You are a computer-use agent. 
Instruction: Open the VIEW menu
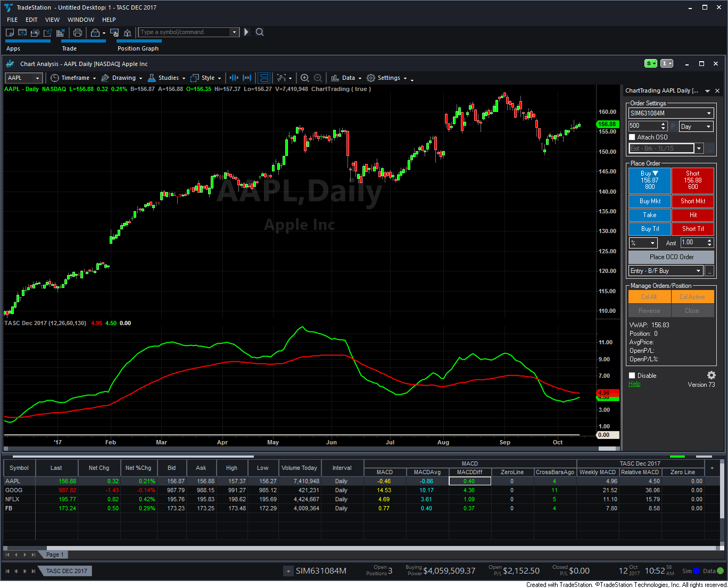(52, 20)
